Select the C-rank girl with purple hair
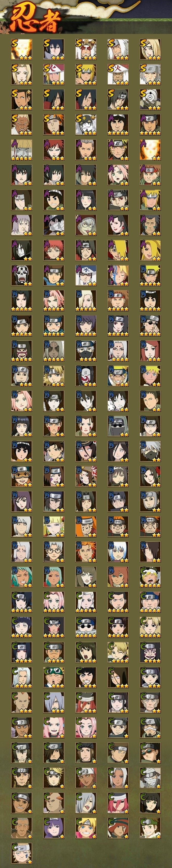Image resolution: width=172 pixels, height=868 pixels. [x=54, y=828]
